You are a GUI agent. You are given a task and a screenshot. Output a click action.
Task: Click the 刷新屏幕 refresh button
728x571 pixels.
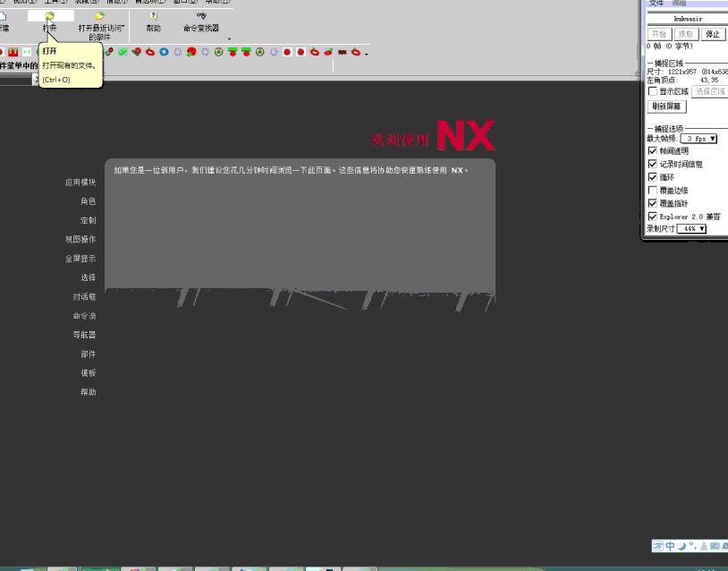coord(666,107)
